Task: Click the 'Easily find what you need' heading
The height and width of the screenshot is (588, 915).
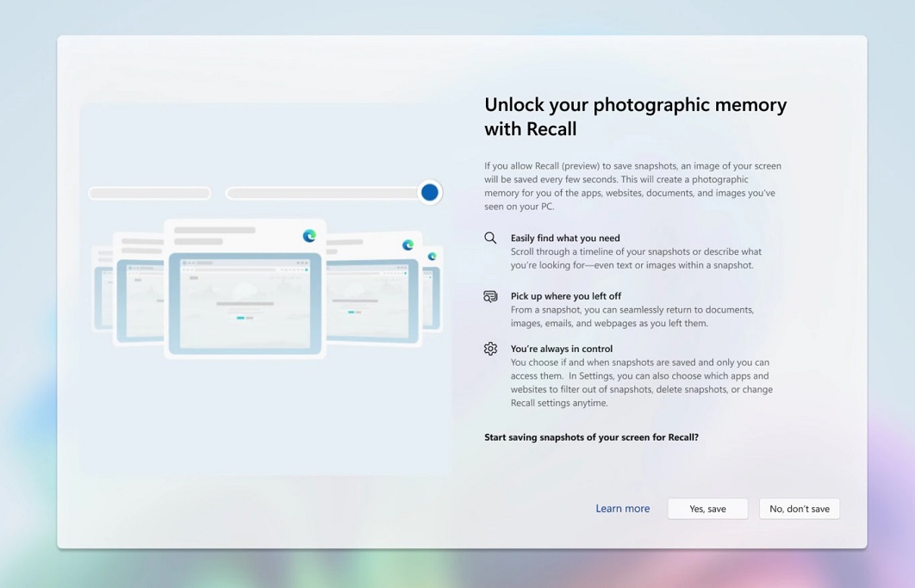Action: point(565,238)
